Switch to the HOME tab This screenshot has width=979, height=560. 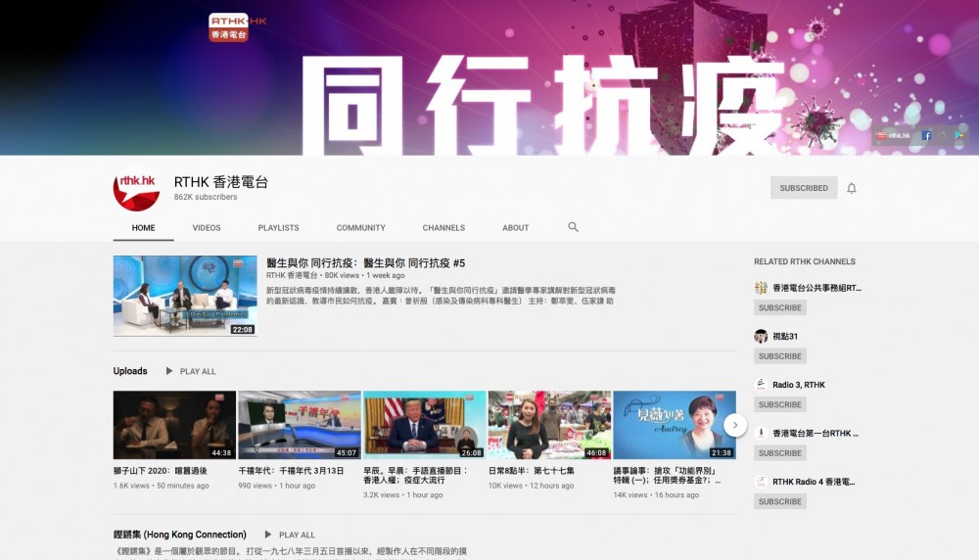click(x=143, y=228)
